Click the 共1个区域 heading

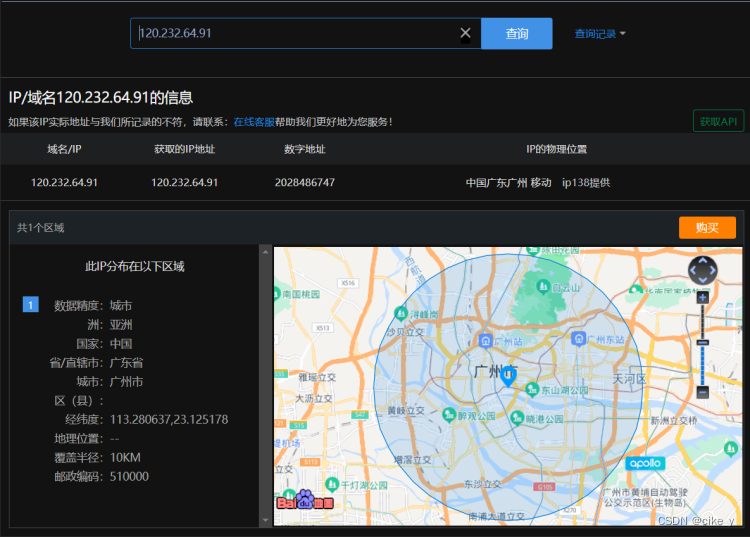click(x=41, y=228)
